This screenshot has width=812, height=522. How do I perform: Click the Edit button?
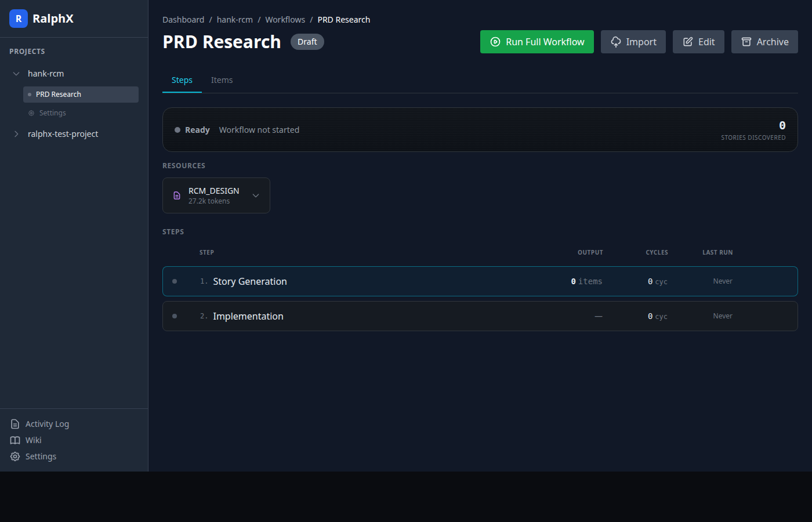click(698, 42)
